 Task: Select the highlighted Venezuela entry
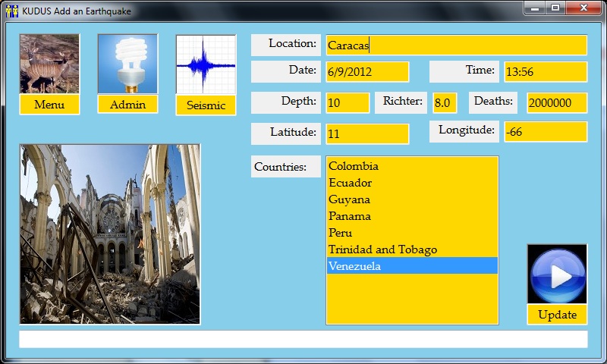[412, 266]
